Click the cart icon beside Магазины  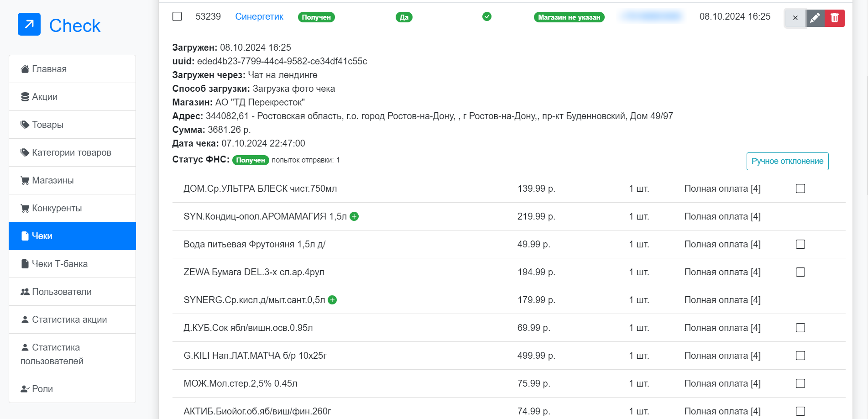pyautogui.click(x=25, y=180)
